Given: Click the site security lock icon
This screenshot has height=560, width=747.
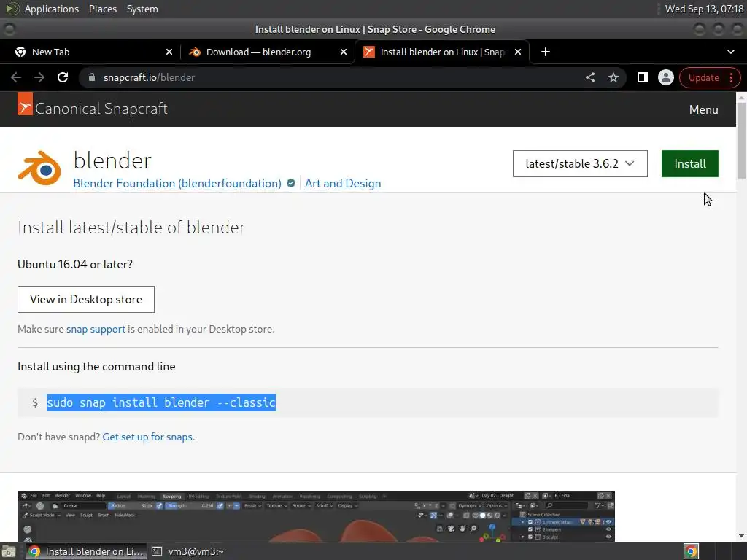Looking at the screenshot, I should [92, 77].
